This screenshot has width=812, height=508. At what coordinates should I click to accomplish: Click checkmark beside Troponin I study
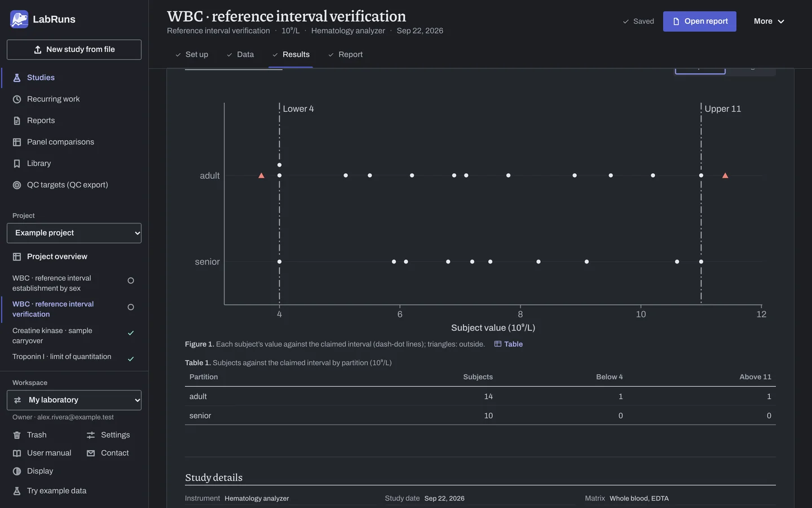[131, 359]
